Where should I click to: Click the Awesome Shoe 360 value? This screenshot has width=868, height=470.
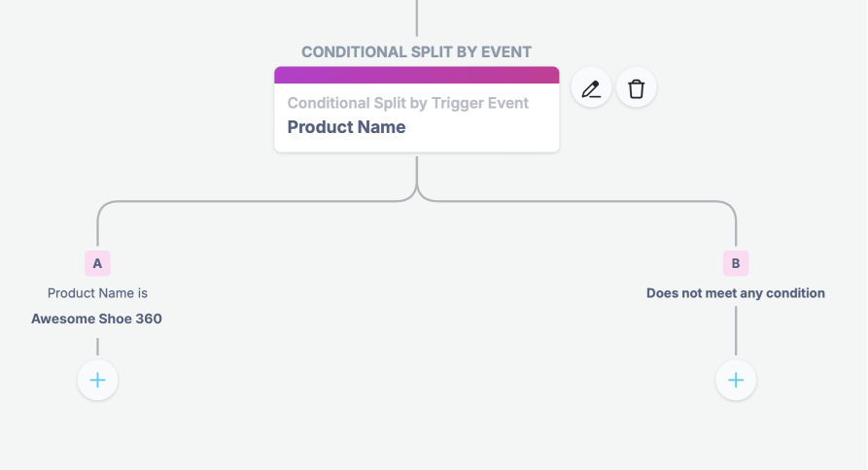[x=96, y=319]
